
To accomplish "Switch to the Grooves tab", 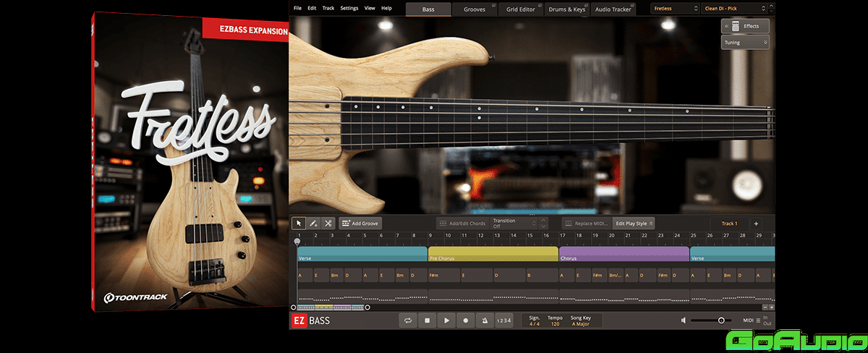I will click(475, 9).
